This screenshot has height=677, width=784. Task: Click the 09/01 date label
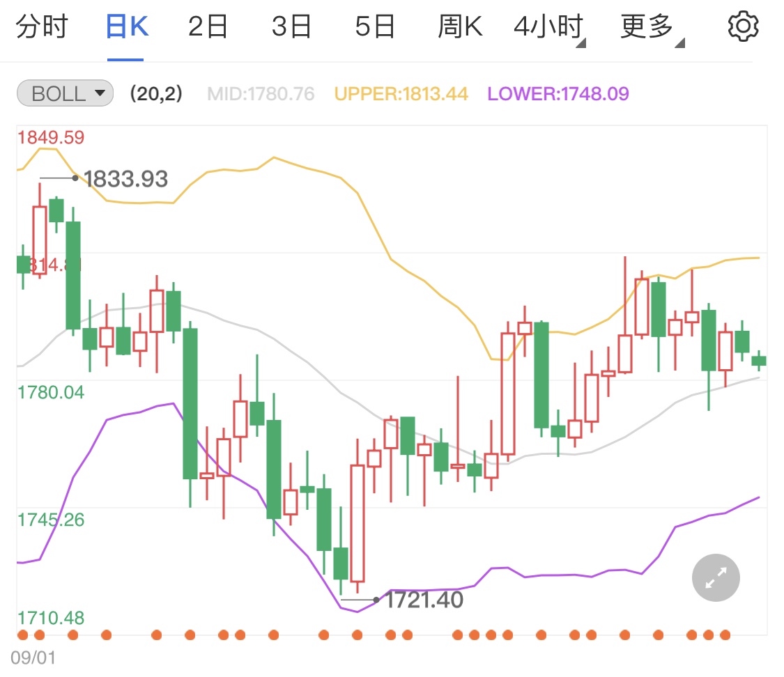click(x=33, y=657)
